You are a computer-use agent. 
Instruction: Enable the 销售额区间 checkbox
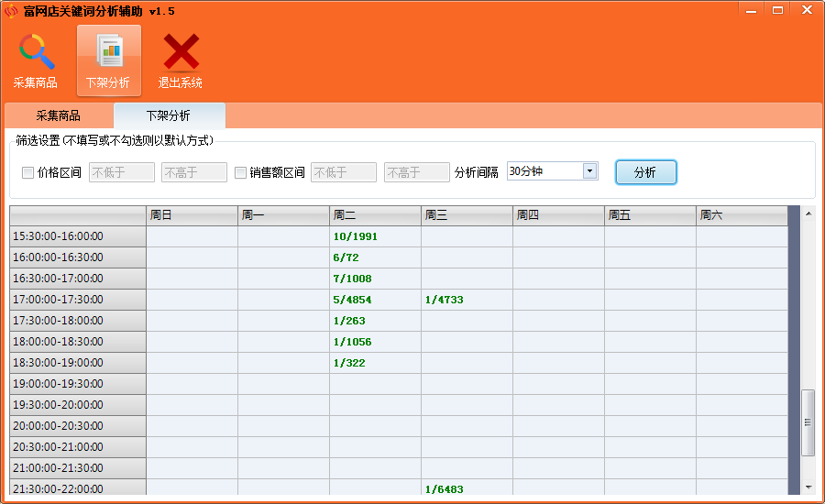[240, 172]
